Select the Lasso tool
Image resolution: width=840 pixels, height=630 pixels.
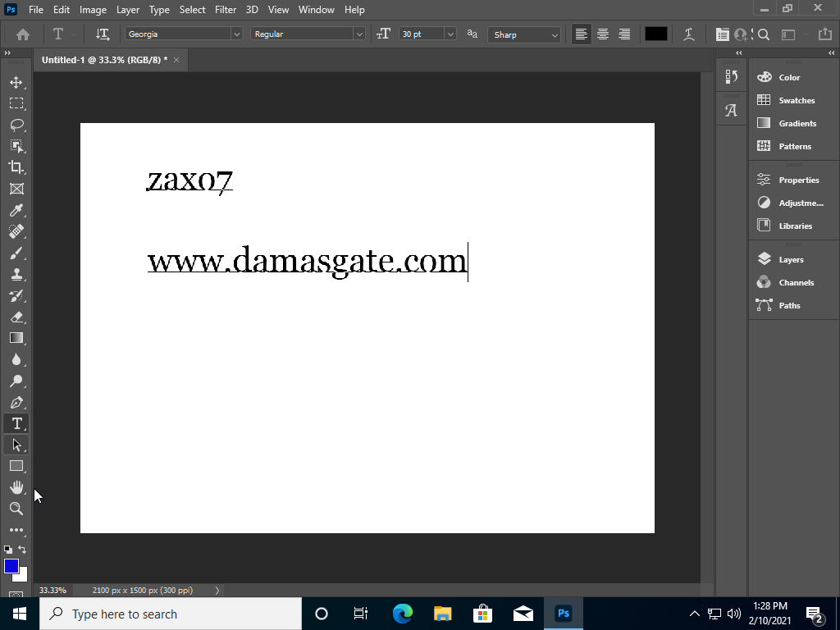16,125
